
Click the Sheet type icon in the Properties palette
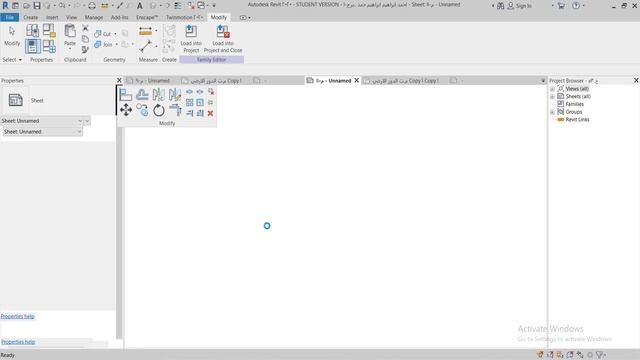pos(16,100)
